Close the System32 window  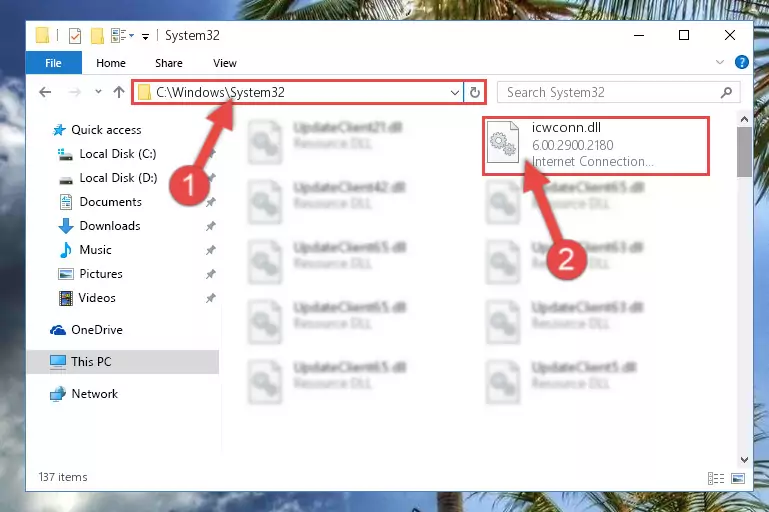click(730, 35)
